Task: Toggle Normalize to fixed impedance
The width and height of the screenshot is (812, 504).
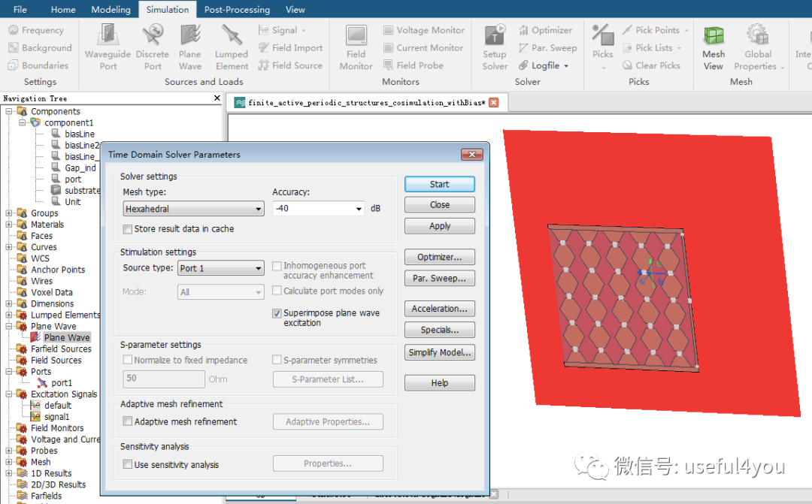Action: (x=127, y=360)
